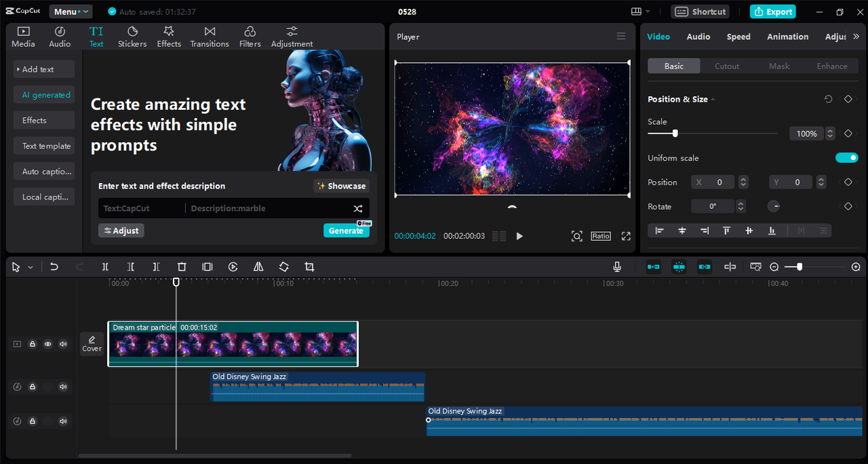Click the Export button
Viewport: 868px width, 464px height.
(x=773, y=12)
